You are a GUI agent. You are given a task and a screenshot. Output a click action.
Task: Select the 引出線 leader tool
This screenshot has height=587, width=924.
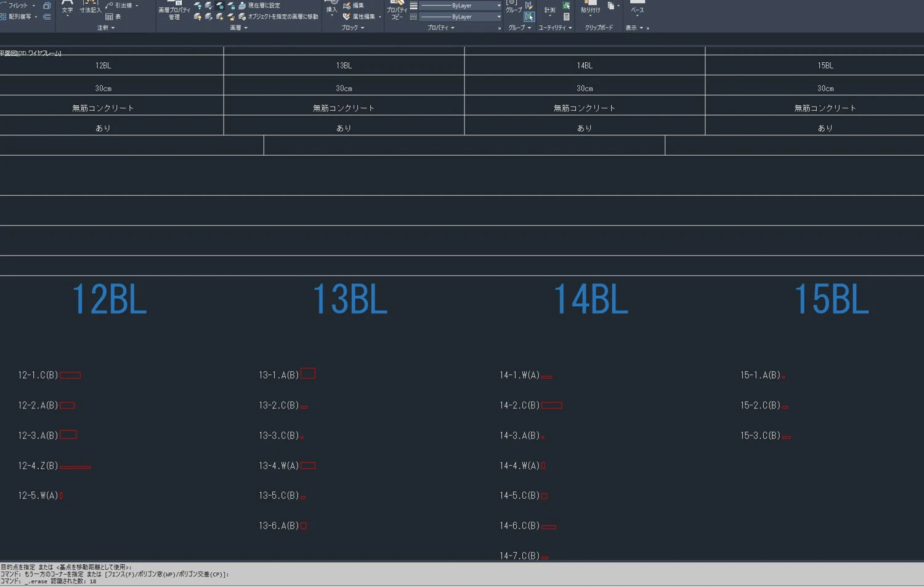coord(119,6)
